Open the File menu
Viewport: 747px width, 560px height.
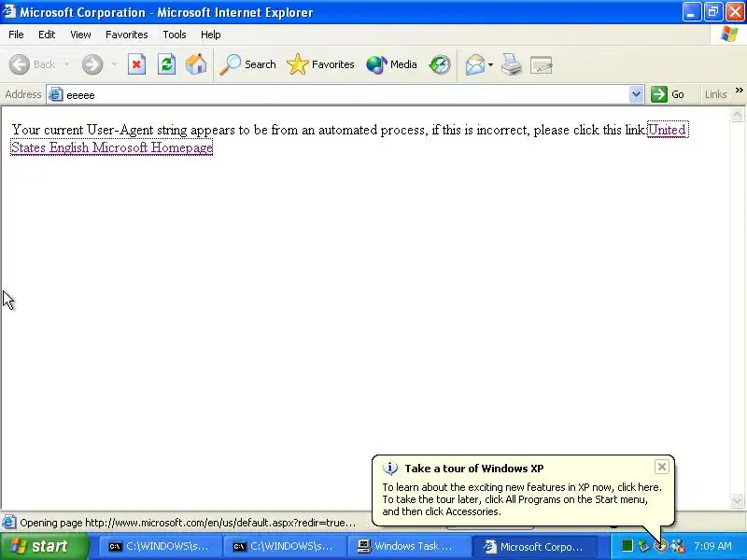pos(16,35)
